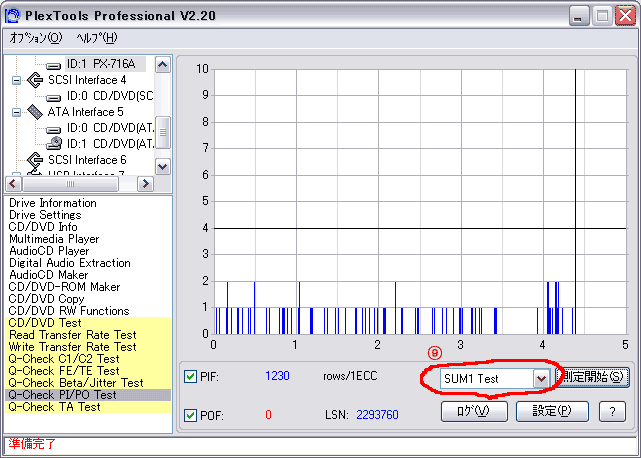Open Digital Audio Extraction
The image size is (641, 458).
pyautogui.click(x=70, y=263)
